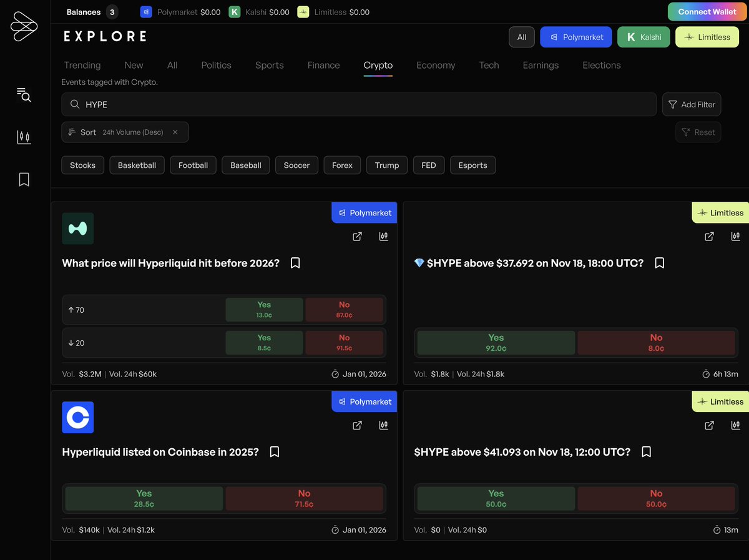Select the Baseball tag chip
The image size is (749, 560).
(x=246, y=165)
